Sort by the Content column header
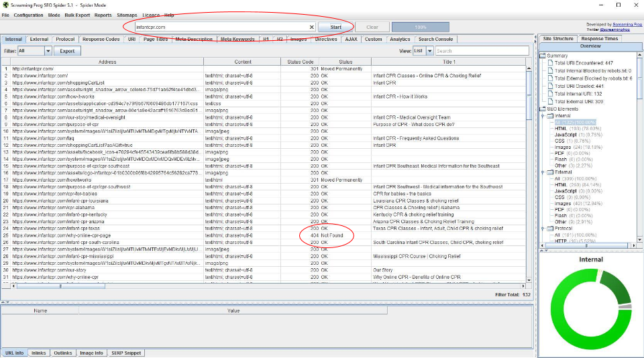This screenshot has width=644, height=358. tap(243, 62)
